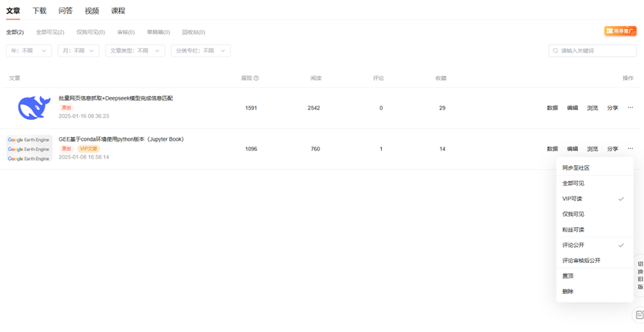This screenshot has height=332, width=644.
Task: Open article GEE基于conda环境使用python版本
Action: pyautogui.click(x=121, y=139)
